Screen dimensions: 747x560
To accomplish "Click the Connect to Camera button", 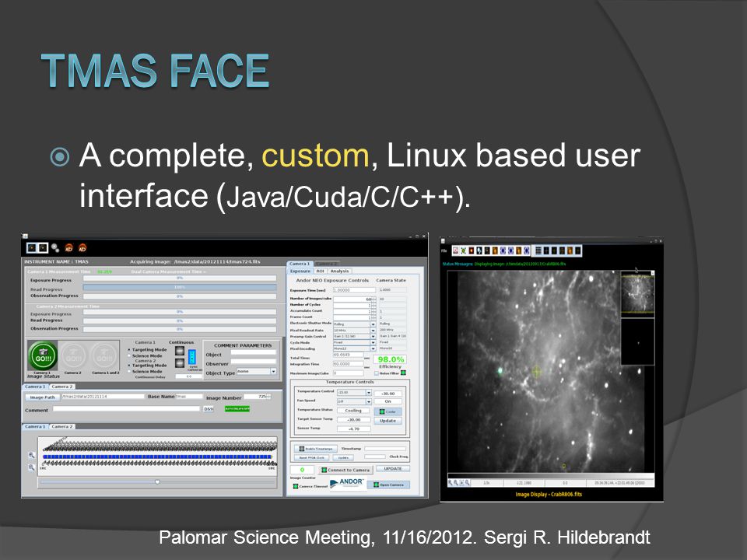I will 345,470.
